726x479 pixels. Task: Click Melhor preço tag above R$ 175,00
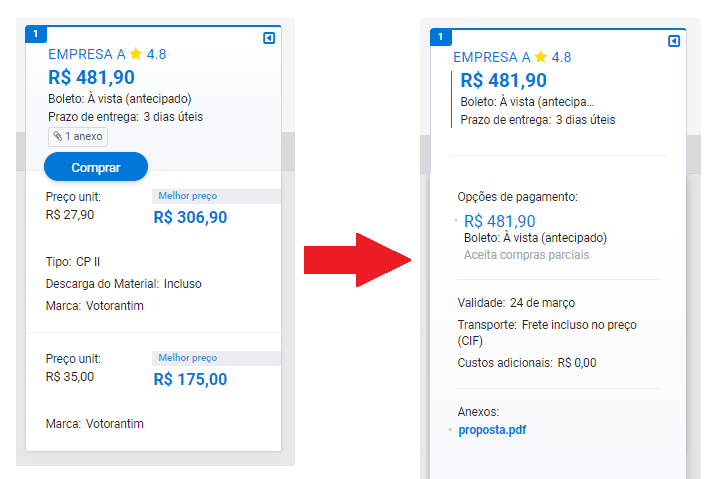[x=188, y=358]
